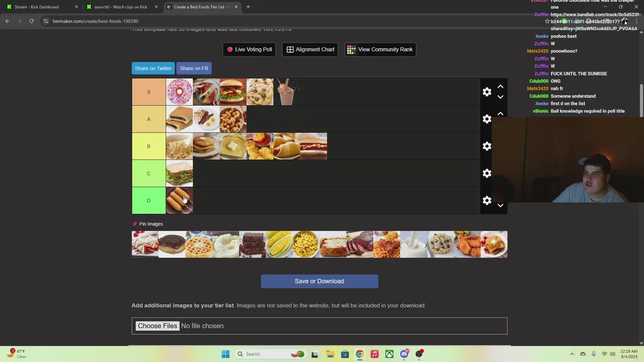Viewport: 644px width, 362px height.
Task: Select the corn dogs image in D tier
Action: pyautogui.click(x=180, y=201)
